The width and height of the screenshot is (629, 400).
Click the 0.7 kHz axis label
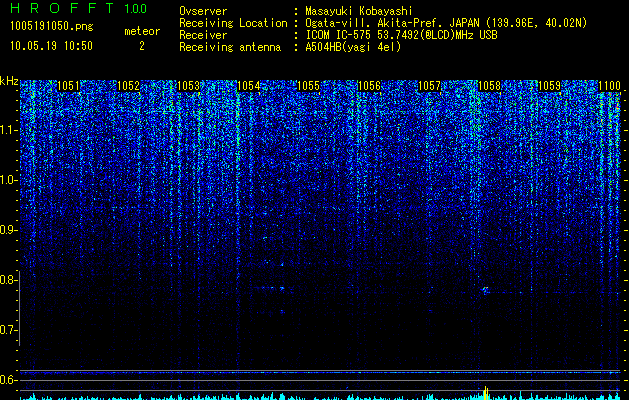[x=8, y=330]
